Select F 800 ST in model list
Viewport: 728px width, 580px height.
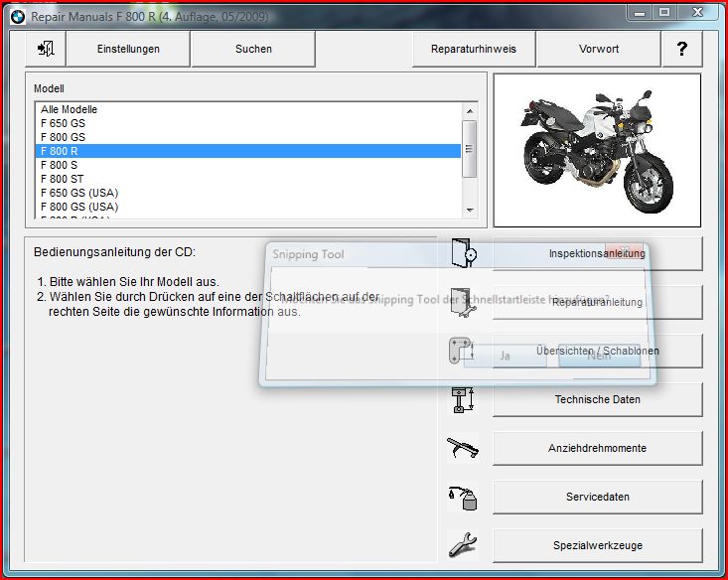pos(248,179)
